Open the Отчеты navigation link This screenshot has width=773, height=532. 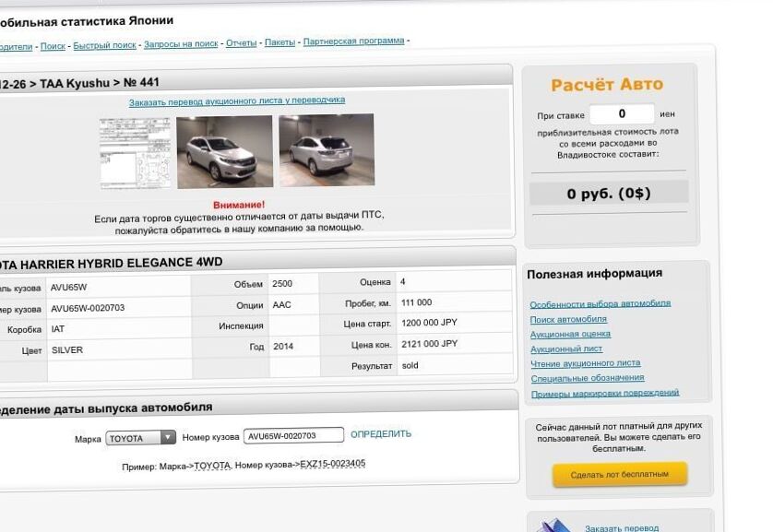click(x=241, y=42)
